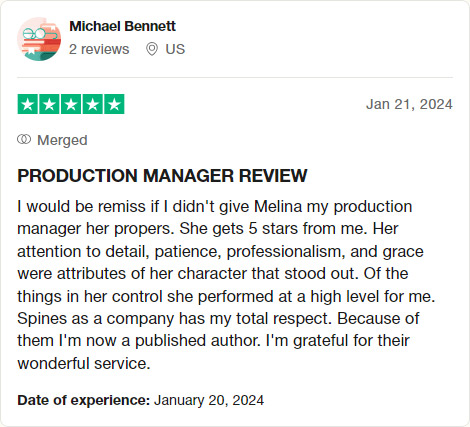Open Michael Bennett's profile avatar
The height and width of the screenshot is (427, 470).
point(39,39)
